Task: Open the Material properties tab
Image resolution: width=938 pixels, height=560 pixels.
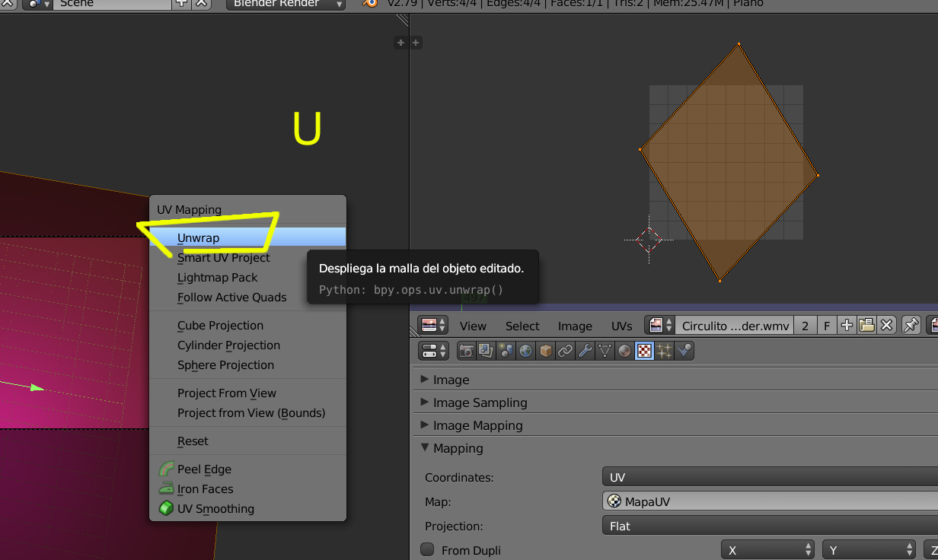Action: tap(624, 351)
